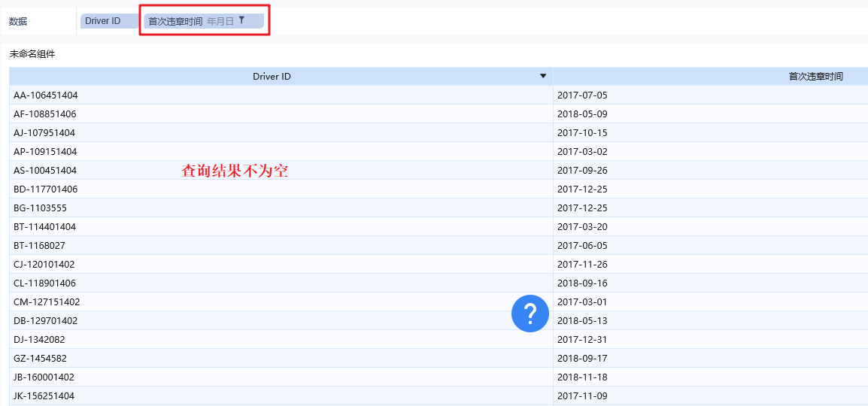Click the 未命名组件 component title
868x406 pixels.
click(32, 54)
